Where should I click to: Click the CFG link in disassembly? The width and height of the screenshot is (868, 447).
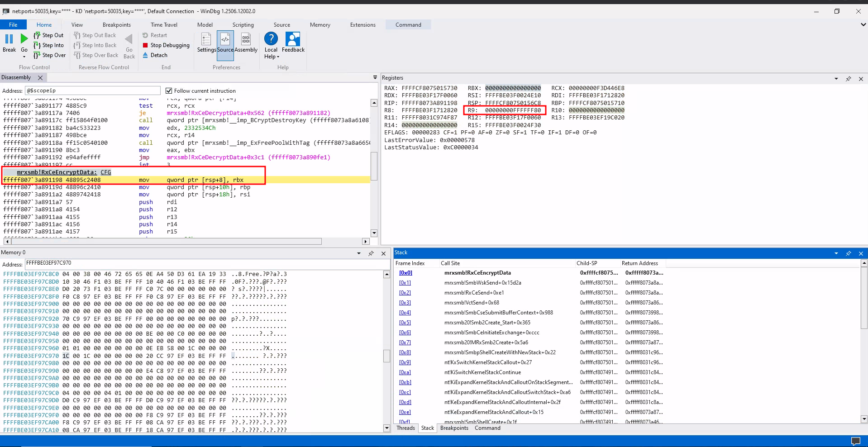tap(105, 172)
